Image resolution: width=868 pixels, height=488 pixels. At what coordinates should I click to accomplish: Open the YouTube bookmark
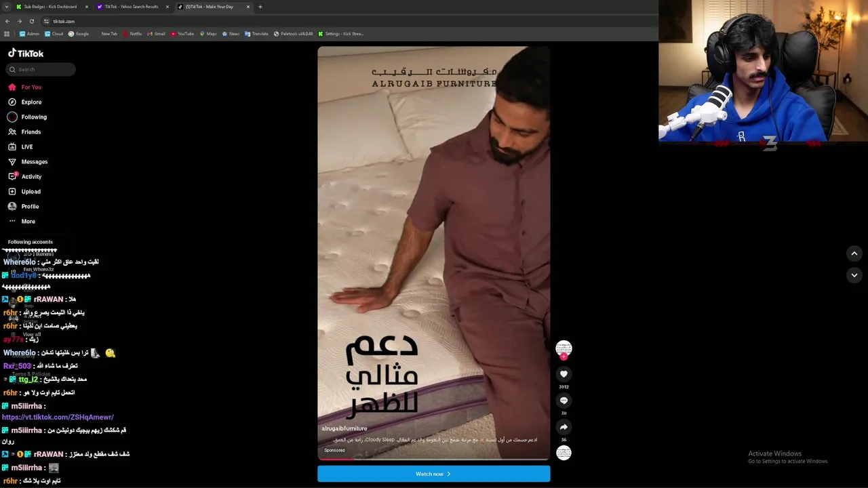[x=182, y=34]
